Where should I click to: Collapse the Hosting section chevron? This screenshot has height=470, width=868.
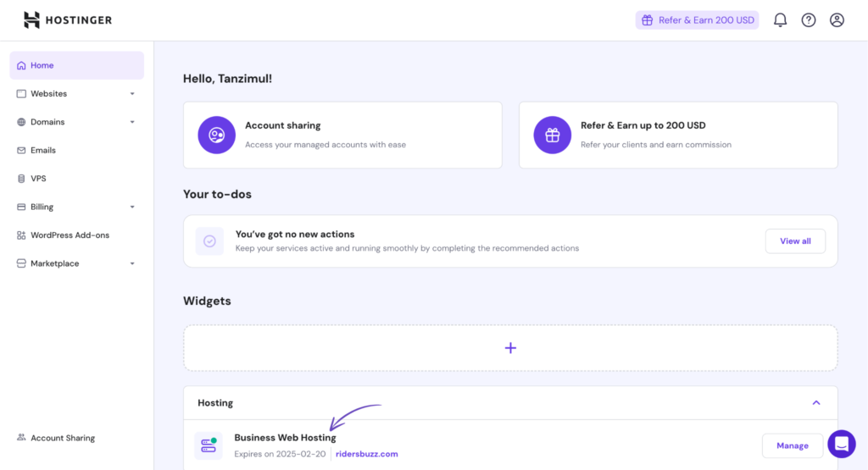(x=816, y=402)
